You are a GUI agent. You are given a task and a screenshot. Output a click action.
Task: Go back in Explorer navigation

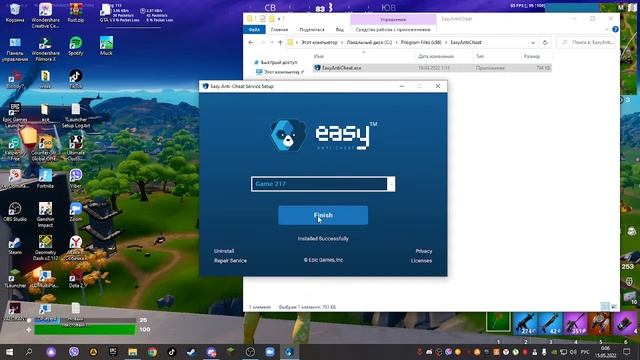[x=251, y=42]
